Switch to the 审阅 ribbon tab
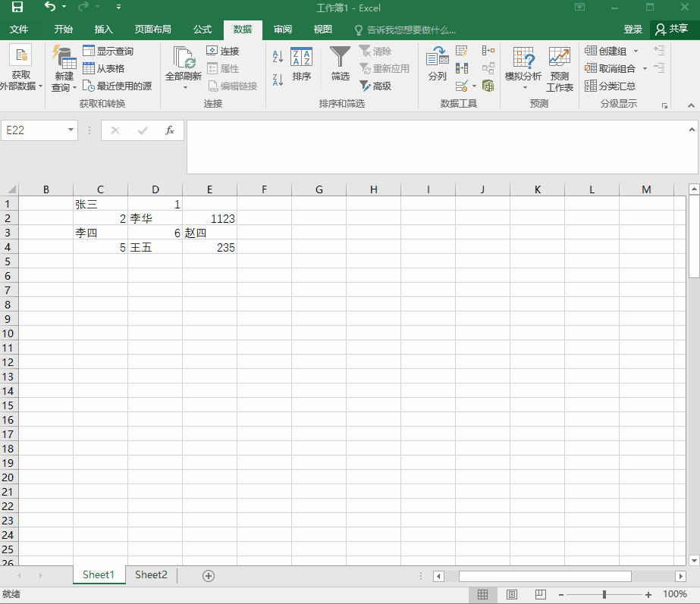700x604 pixels. click(x=283, y=30)
